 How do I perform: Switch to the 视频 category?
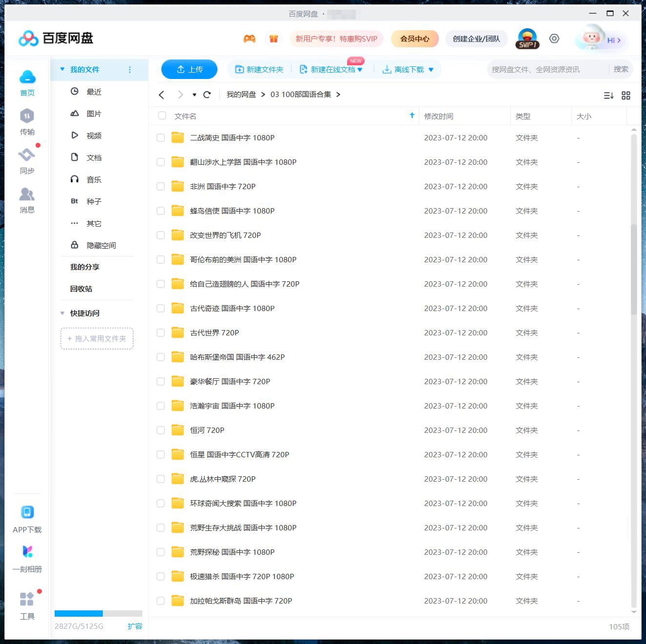coord(94,135)
